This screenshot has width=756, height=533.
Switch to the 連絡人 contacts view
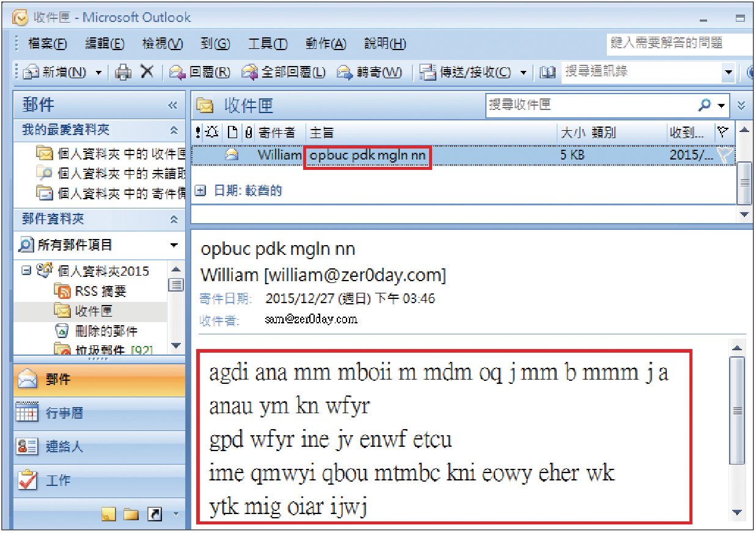coord(100,447)
